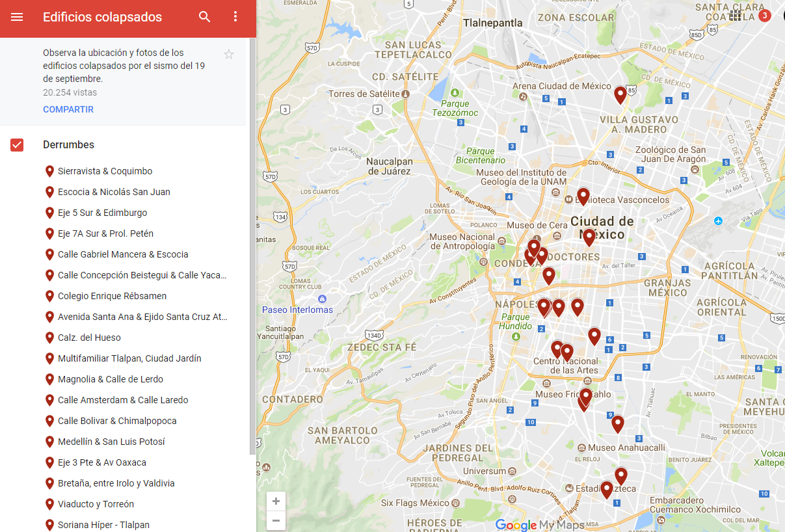The height and width of the screenshot is (532, 785).
Task: Open the Google apps grid icon
Action: [735, 15]
